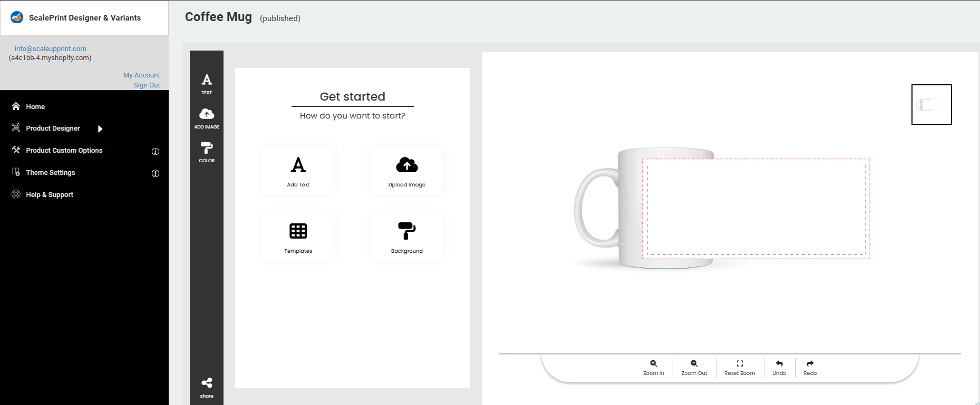
Task: Click the Product Custom Options tools icon
Action: 16,150
